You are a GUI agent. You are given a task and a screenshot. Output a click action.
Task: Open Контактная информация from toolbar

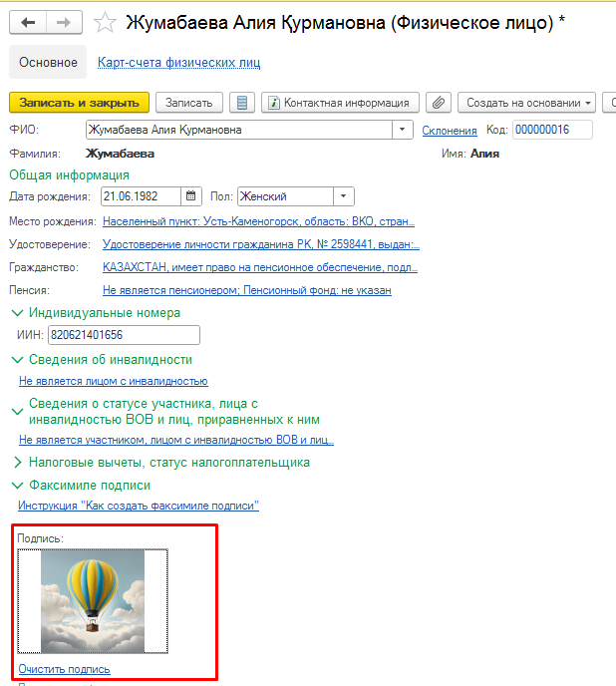pos(339,103)
